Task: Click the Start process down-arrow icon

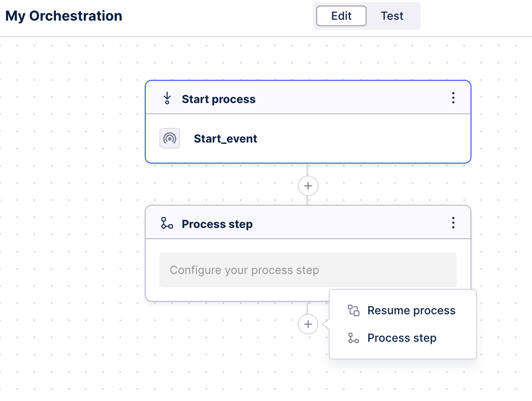Action: (167, 99)
